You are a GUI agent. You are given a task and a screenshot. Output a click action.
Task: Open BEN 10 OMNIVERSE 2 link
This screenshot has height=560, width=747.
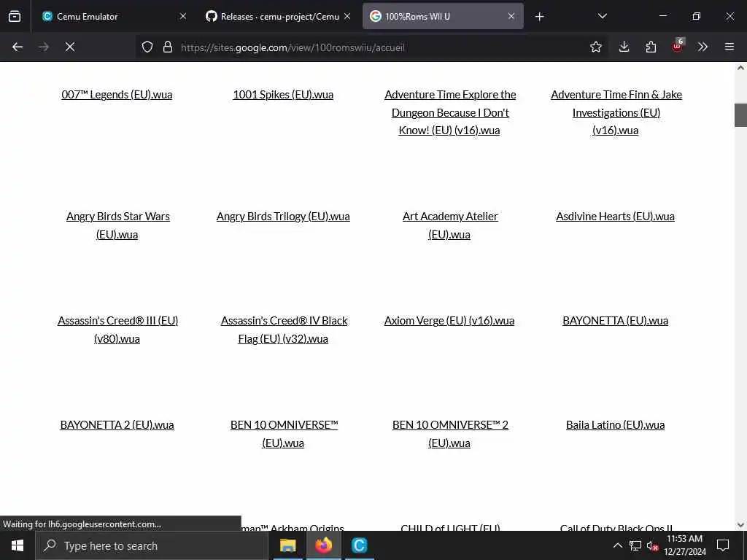click(450, 434)
